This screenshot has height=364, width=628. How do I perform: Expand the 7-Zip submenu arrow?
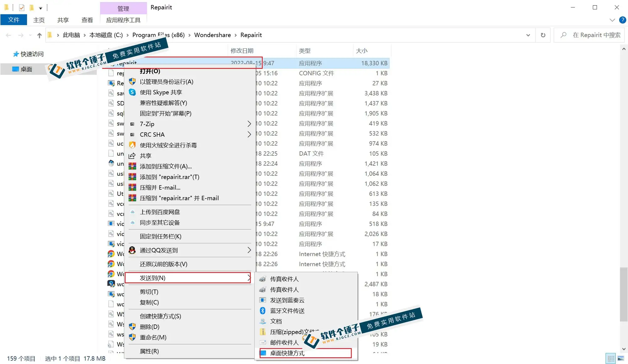[x=249, y=124]
